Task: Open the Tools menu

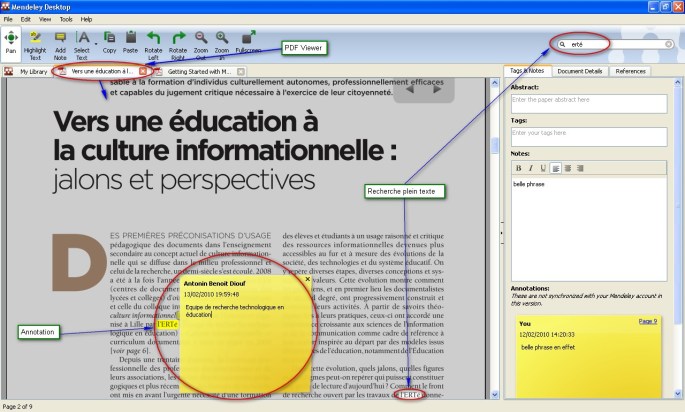Action: point(65,19)
